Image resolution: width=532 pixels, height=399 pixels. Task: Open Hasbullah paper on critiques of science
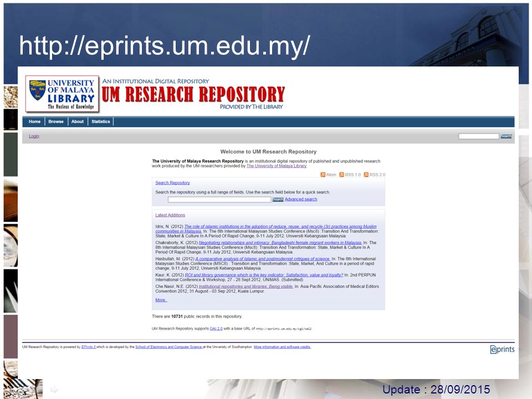pos(263,259)
